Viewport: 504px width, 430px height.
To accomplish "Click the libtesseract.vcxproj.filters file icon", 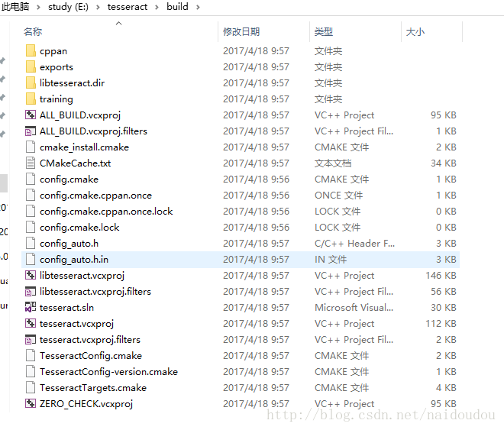I will coord(31,292).
